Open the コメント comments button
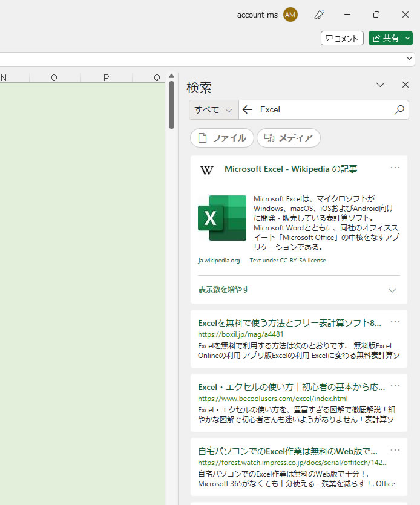This screenshot has width=420, height=505. pos(342,38)
